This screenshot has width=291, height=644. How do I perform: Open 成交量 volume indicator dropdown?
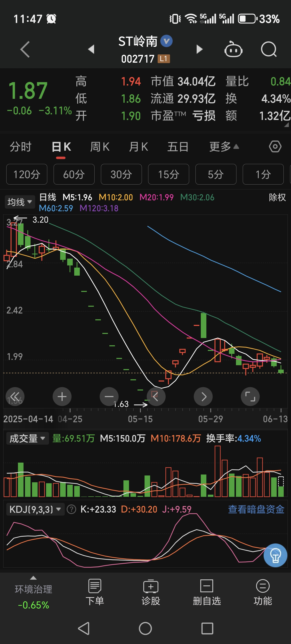click(27, 439)
